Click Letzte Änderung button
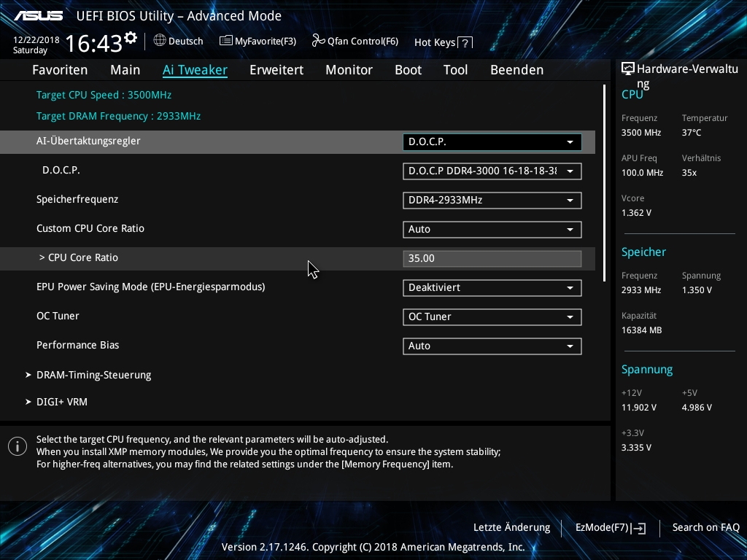The width and height of the screenshot is (747, 560). coord(511,528)
